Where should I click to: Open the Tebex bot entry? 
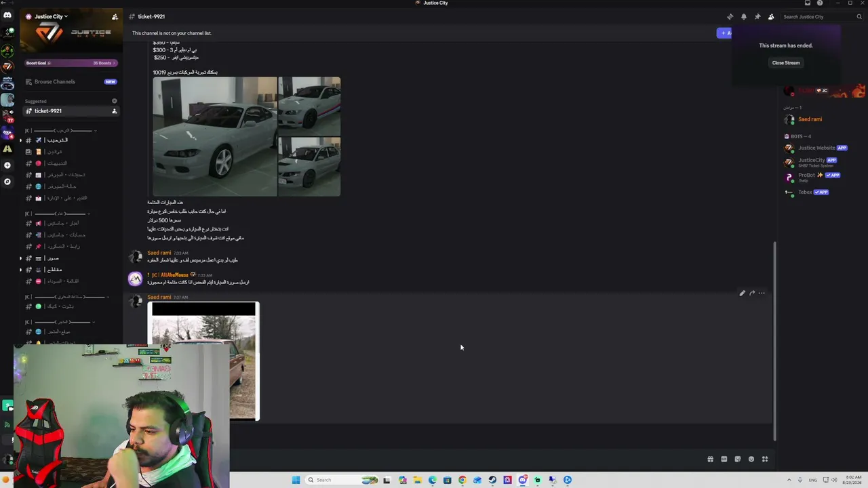tap(821, 192)
